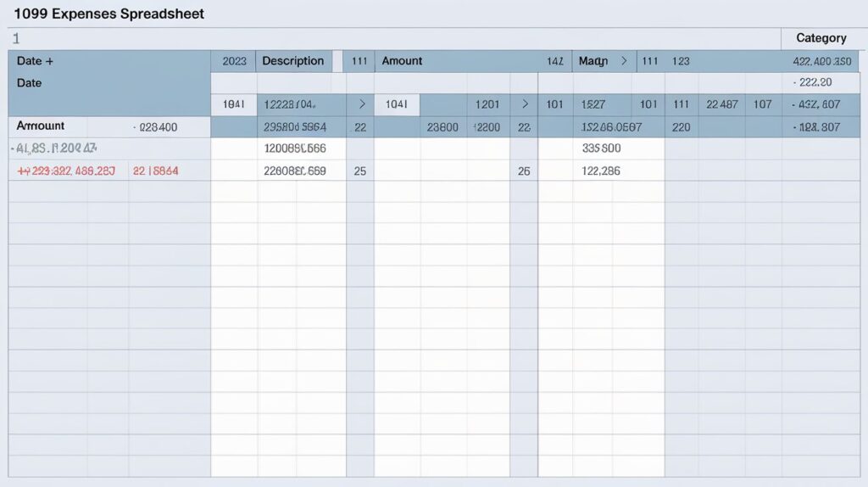Select the '22 487' cell
Viewport: 868px width, 487px height.
[722, 104]
